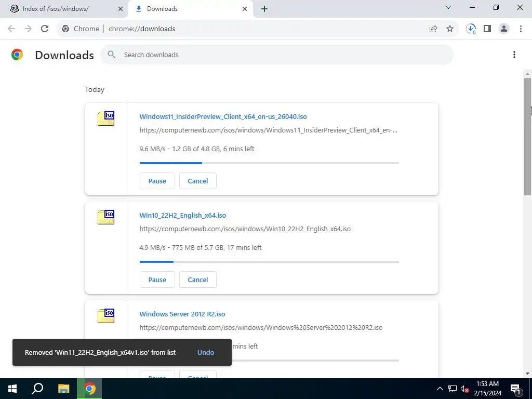
Task: Click the ISO file icon for Win10_22H2
Action: click(x=106, y=217)
